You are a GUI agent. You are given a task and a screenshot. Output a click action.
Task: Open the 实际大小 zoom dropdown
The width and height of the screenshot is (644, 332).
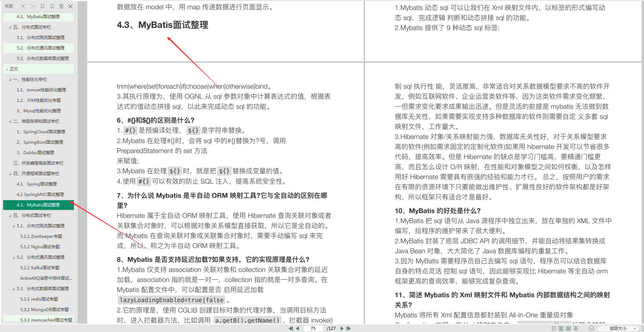coord(618,328)
